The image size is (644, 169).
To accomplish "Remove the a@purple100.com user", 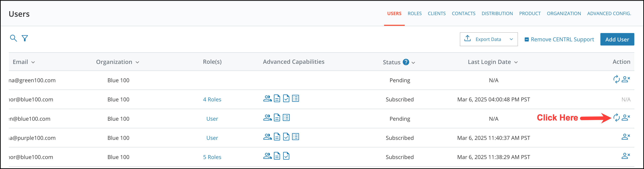I will pos(626,137).
